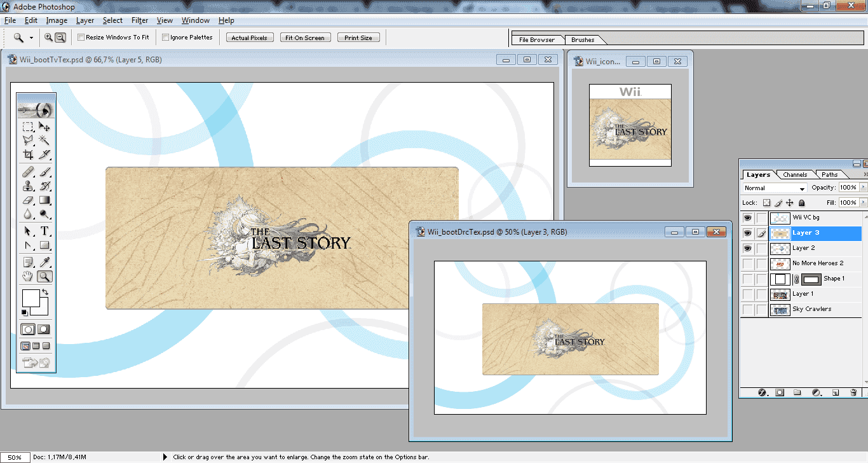This screenshot has width=868, height=463.
Task: Show the Shape 1 layer
Action: [x=748, y=279]
